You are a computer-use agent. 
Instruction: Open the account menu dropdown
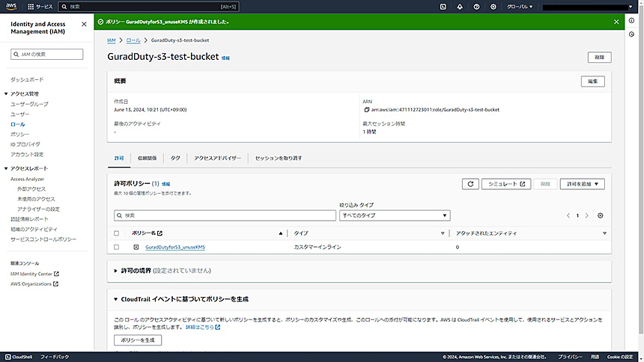[587, 7]
